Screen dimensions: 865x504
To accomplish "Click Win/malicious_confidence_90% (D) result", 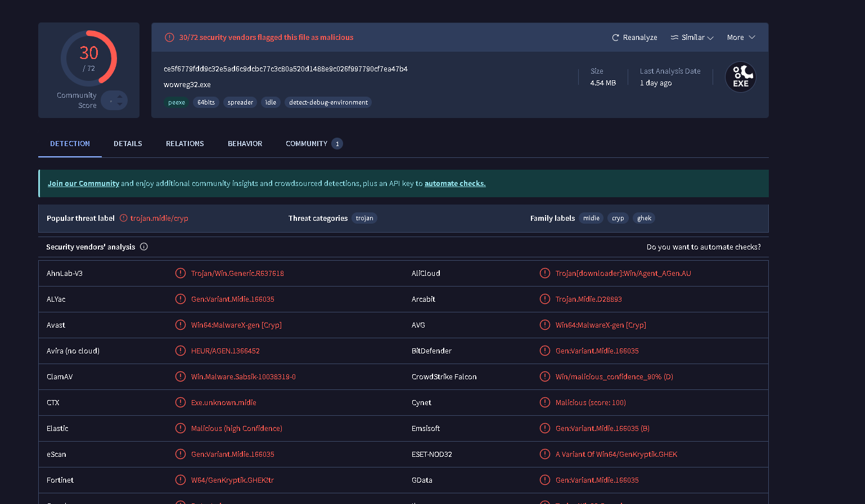I will point(614,377).
